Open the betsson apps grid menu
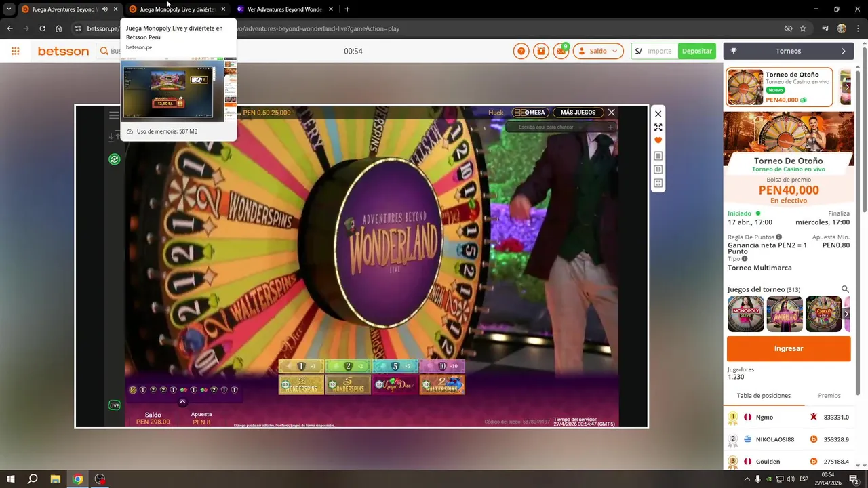The width and height of the screenshot is (868, 488). [x=15, y=51]
